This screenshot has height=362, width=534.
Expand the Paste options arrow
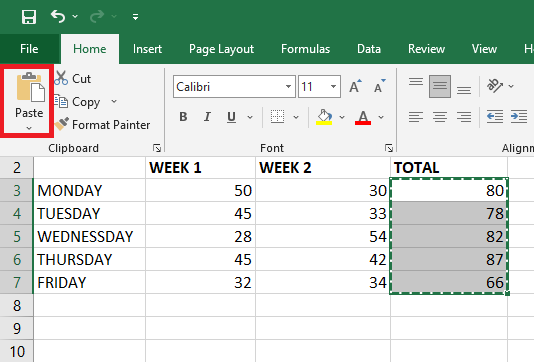point(29,128)
